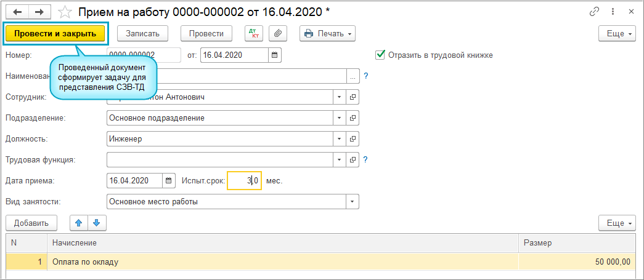Move accrual row up
Viewport: 644px width, 280px height.
[78, 223]
